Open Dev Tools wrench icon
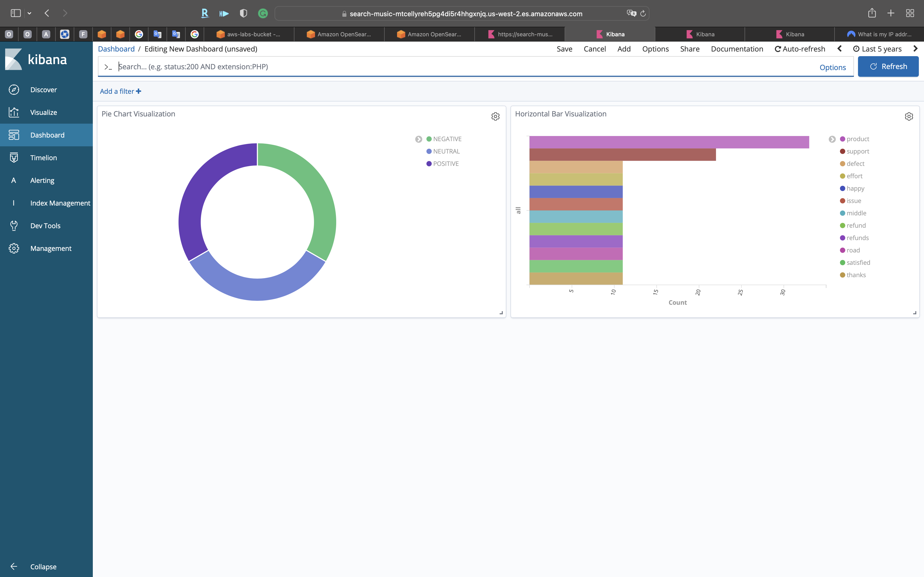The width and height of the screenshot is (924, 577). click(x=14, y=226)
